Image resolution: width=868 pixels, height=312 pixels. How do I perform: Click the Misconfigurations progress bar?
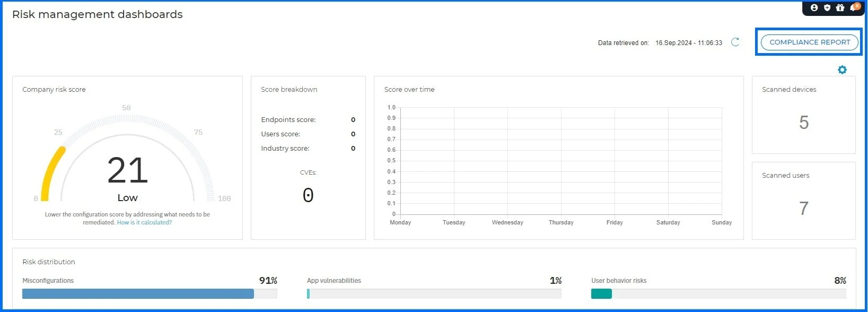(x=138, y=294)
